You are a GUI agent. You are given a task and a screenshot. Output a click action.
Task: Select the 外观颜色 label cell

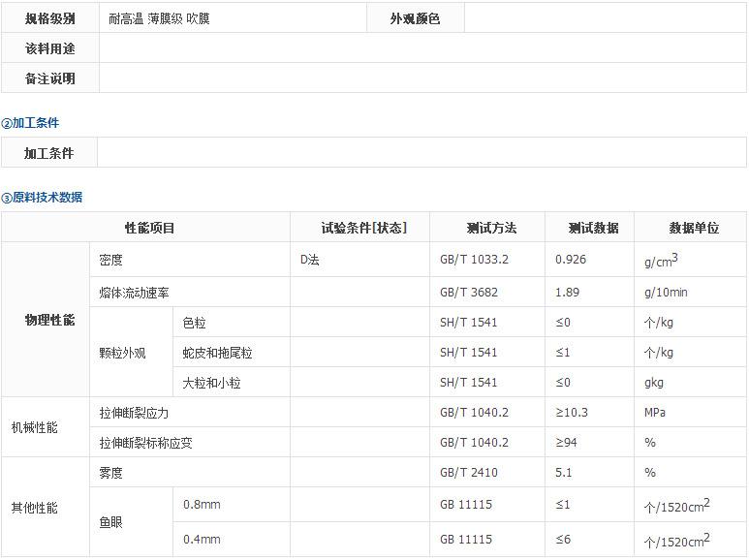pos(415,18)
